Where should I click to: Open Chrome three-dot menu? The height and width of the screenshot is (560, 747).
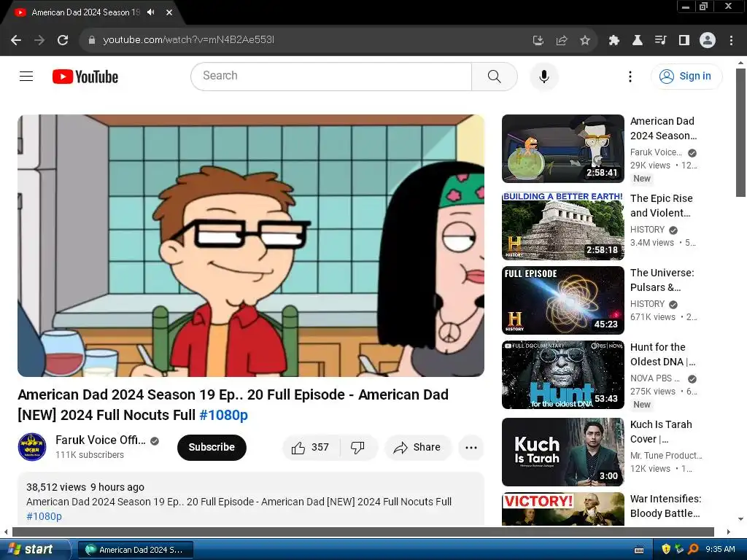click(731, 40)
